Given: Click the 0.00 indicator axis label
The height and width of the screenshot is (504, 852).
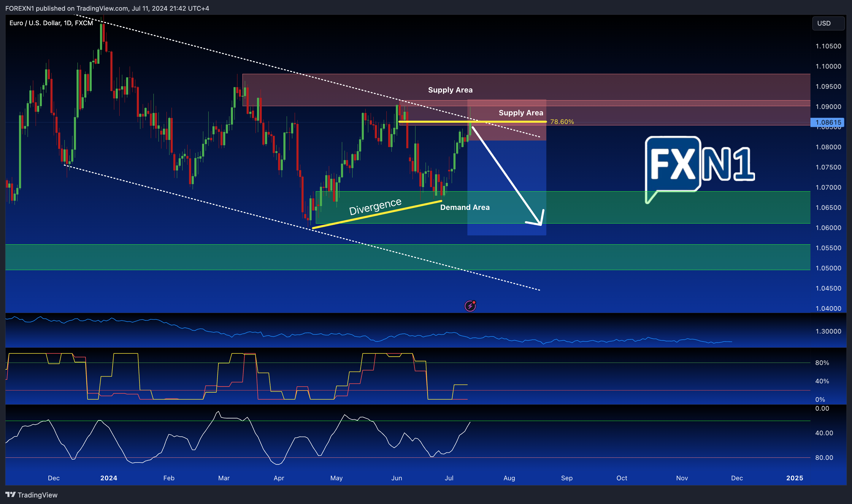Looking at the screenshot, I should [x=822, y=409].
